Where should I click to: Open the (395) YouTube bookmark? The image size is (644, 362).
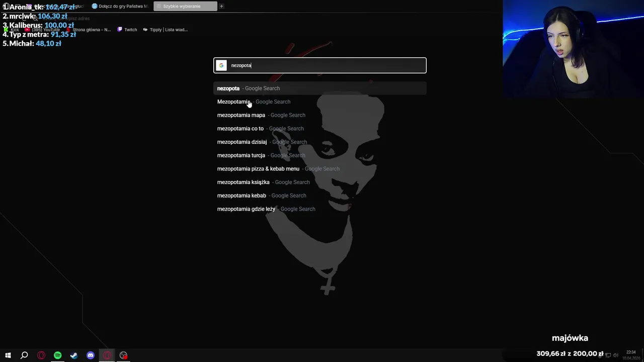(x=42, y=30)
